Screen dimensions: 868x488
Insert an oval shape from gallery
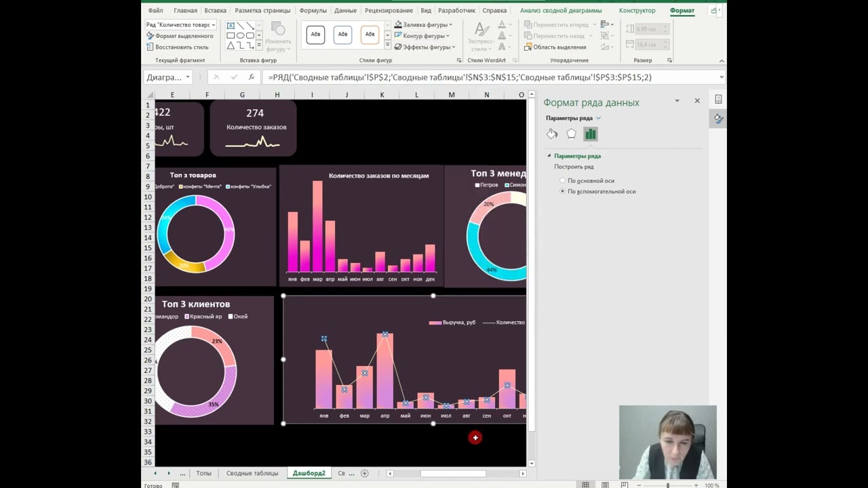click(x=240, y=36)
